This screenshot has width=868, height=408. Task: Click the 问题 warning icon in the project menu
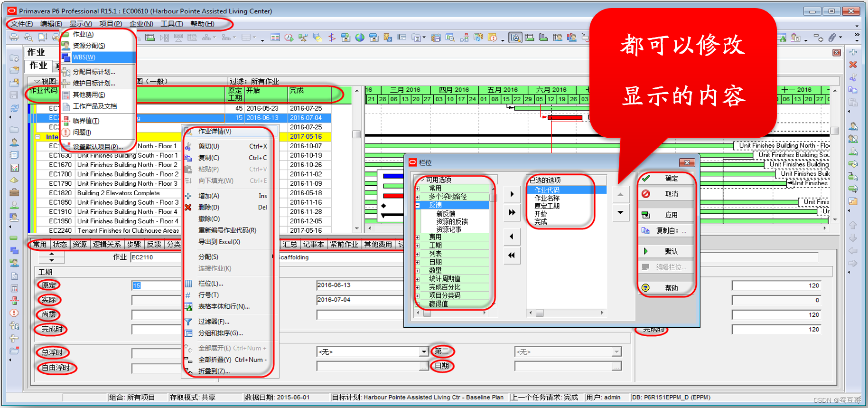(66, 132)
